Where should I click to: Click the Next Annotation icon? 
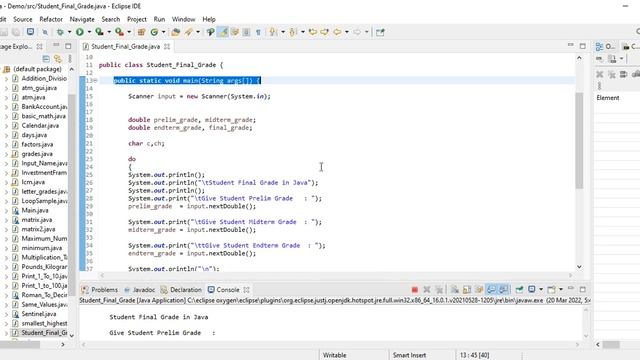[x=273, y=32]
